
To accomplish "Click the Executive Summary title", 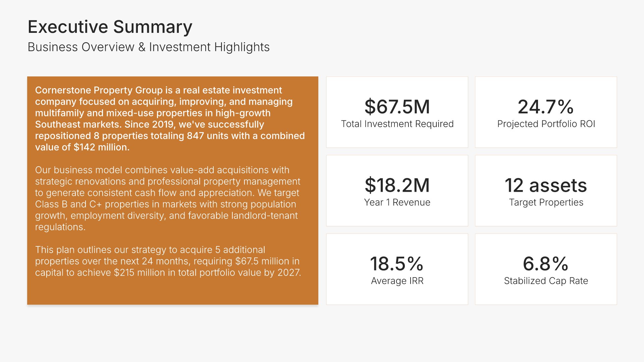I will 110,27.
